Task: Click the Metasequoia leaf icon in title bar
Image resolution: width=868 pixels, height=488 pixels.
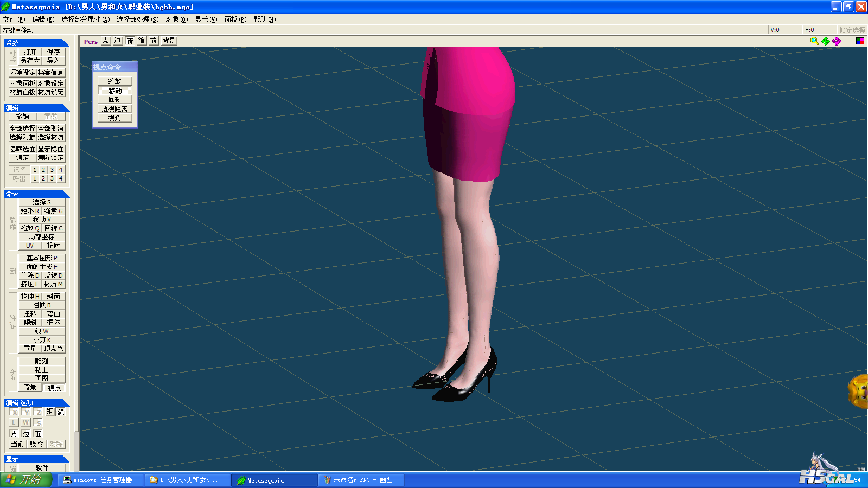Action: click(5, 7)
